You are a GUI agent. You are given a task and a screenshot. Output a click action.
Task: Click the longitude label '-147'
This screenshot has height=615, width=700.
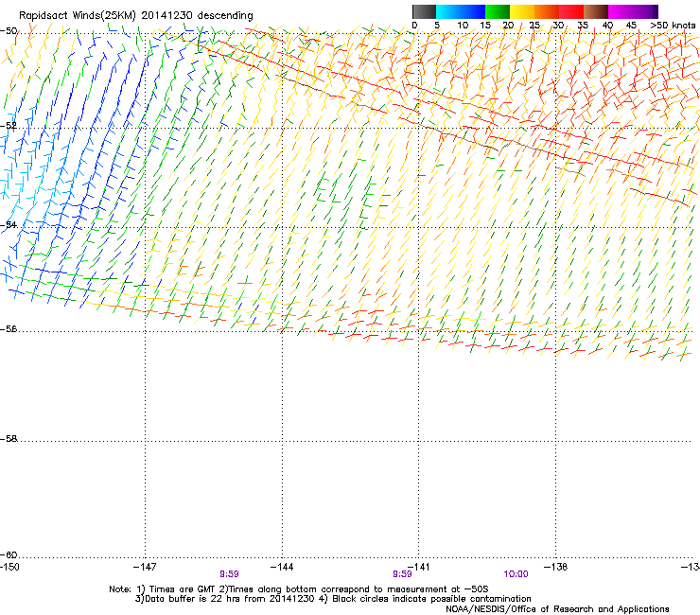pos(145,567)
